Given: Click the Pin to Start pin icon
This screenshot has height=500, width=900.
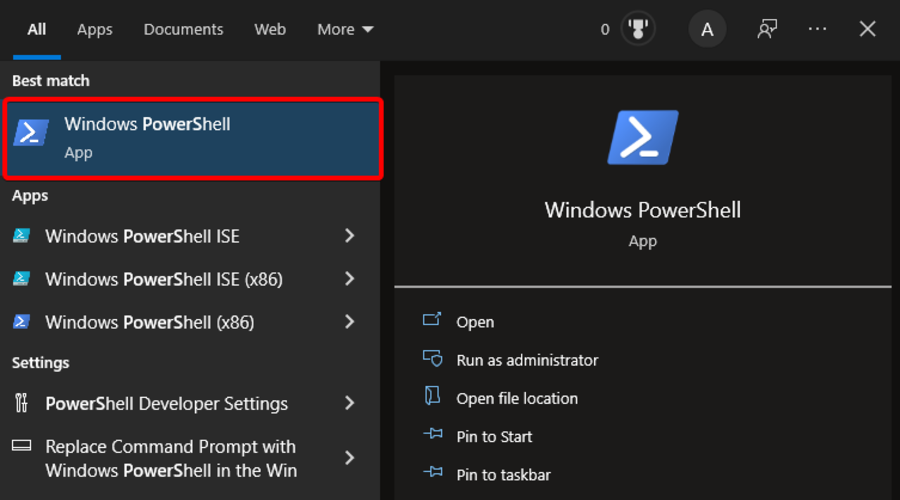Looking at the screenshot, I should (432, 436).
